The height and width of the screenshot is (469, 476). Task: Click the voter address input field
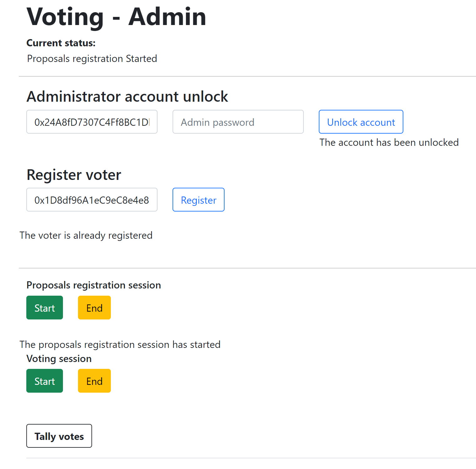point(92,200)
